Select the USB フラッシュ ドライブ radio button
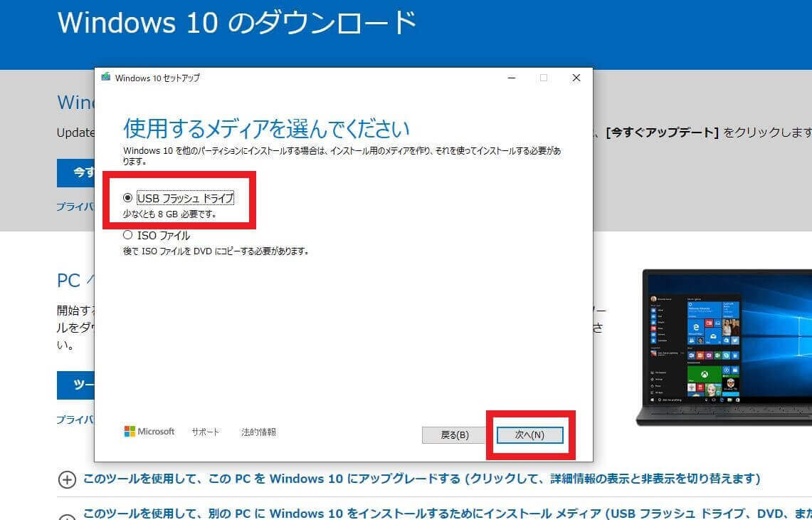This screenshot has height=520, width=812. pos(127,198)
